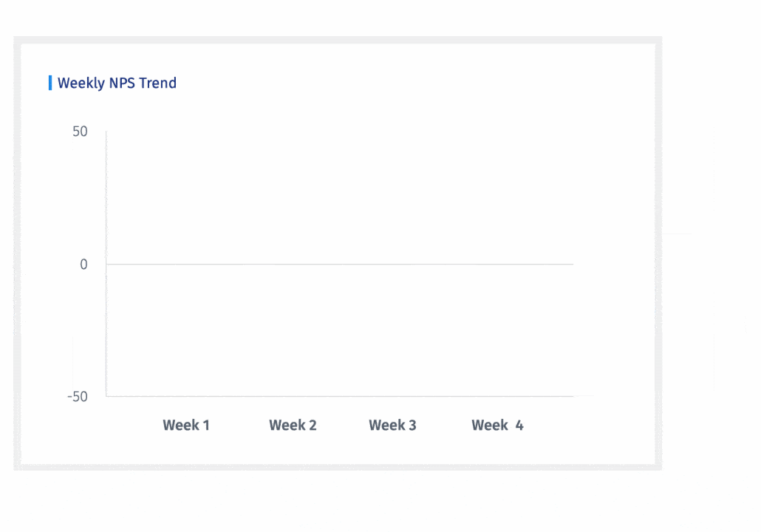Image resolution: width=761 pixels, height=532 pixels.
Task: Click the empty plot area below the zero line
Action: pyautogui.click(x=340, y=330)
